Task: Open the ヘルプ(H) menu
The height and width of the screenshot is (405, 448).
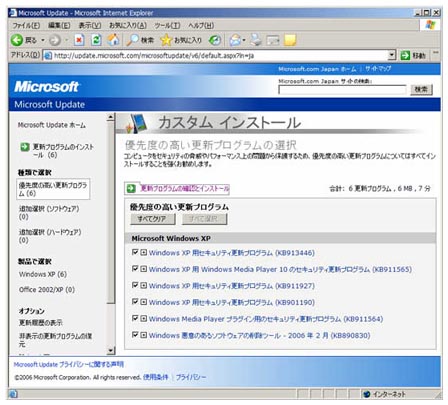Action: [201, 25]
